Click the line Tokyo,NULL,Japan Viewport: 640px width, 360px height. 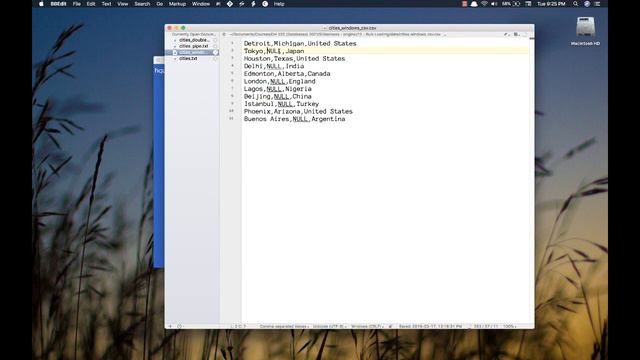point(274,51)
